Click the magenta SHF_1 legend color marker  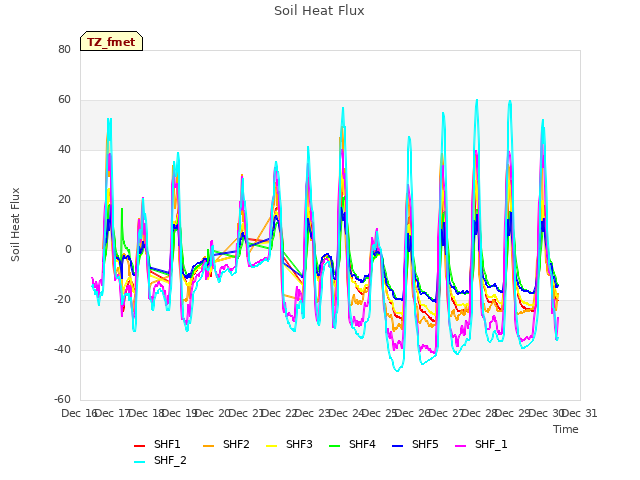(460, 446)
